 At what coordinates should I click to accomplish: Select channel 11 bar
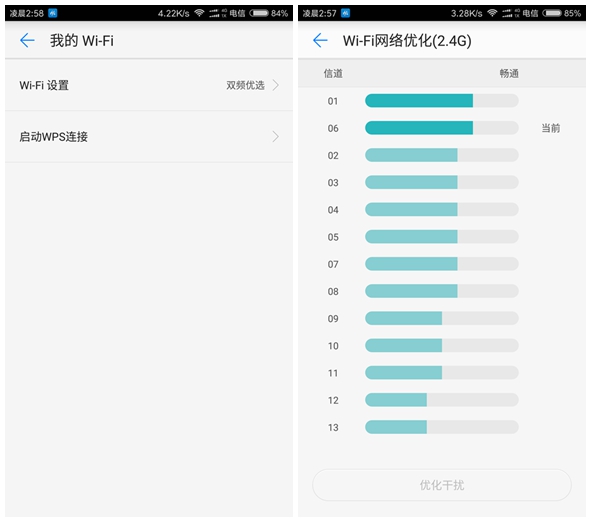coord(442,373)
